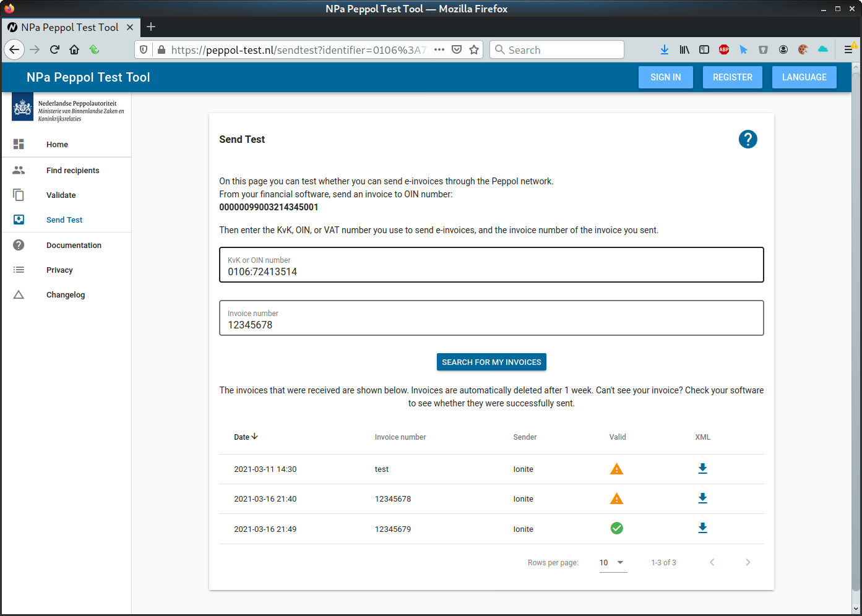
Task: Click the Send Test inbox icon
Action: click(x=19, y=220)
